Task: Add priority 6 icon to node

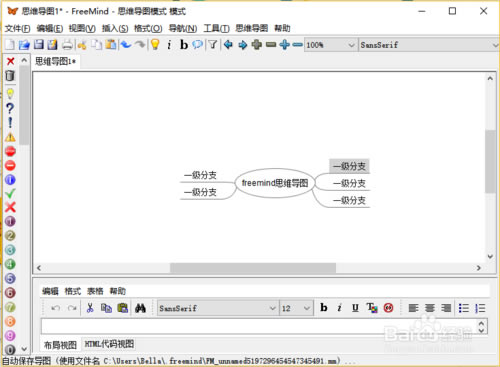Action: [10, 293]
